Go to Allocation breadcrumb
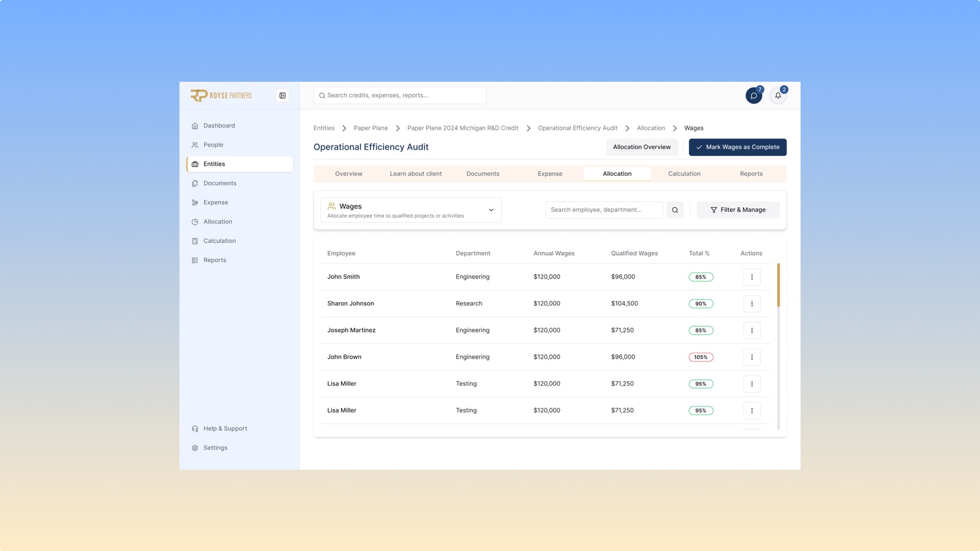The width and height of the screenshot is (980, 551). click(x=650, y=128)
